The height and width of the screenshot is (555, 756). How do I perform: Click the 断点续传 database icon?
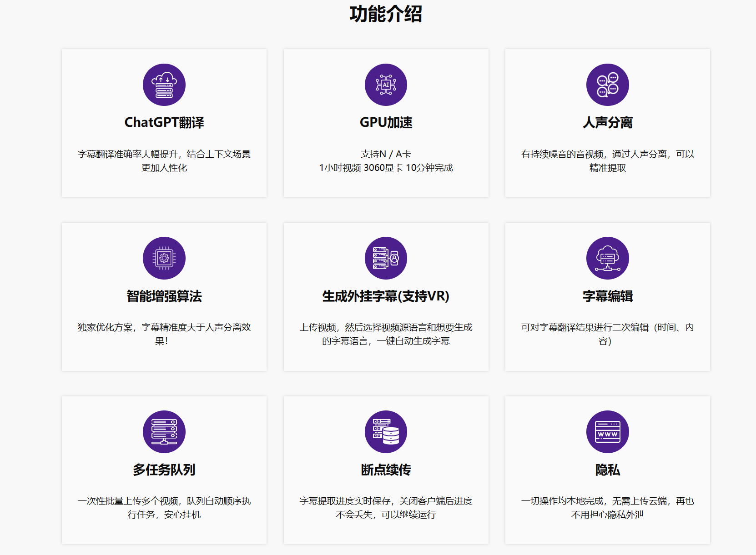pyautogui.click(x=386, y=432)
